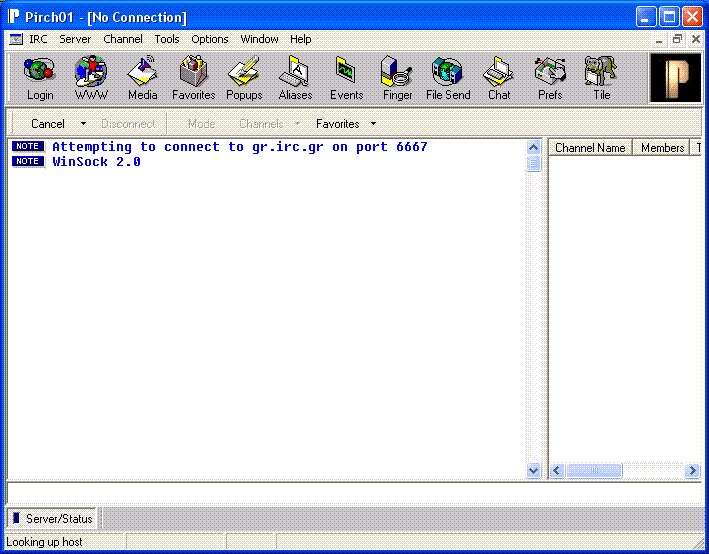
Task: Click the Finger lookup icon
Action: point(397,78)
